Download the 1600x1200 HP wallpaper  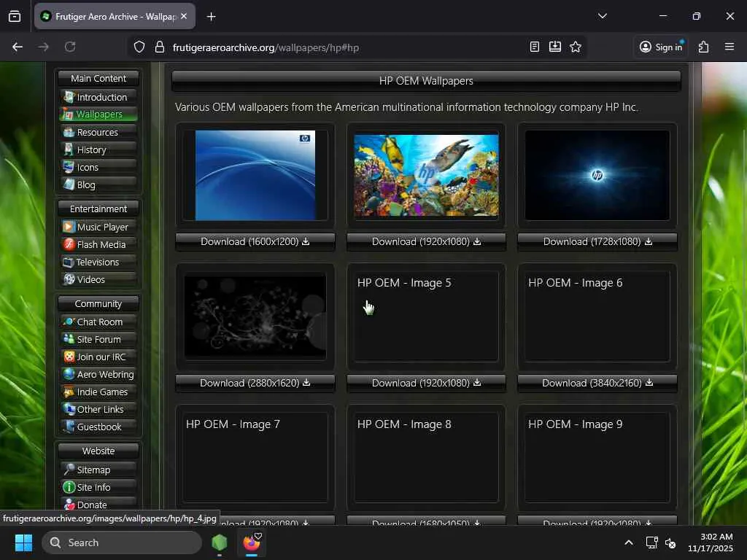(255, 241)
